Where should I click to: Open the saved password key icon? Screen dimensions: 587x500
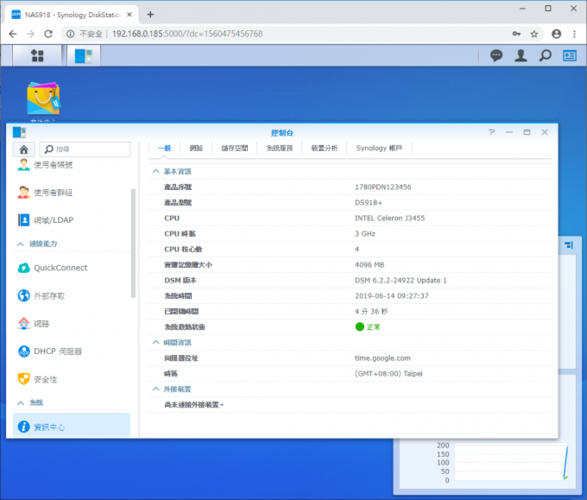pos(516,34)
